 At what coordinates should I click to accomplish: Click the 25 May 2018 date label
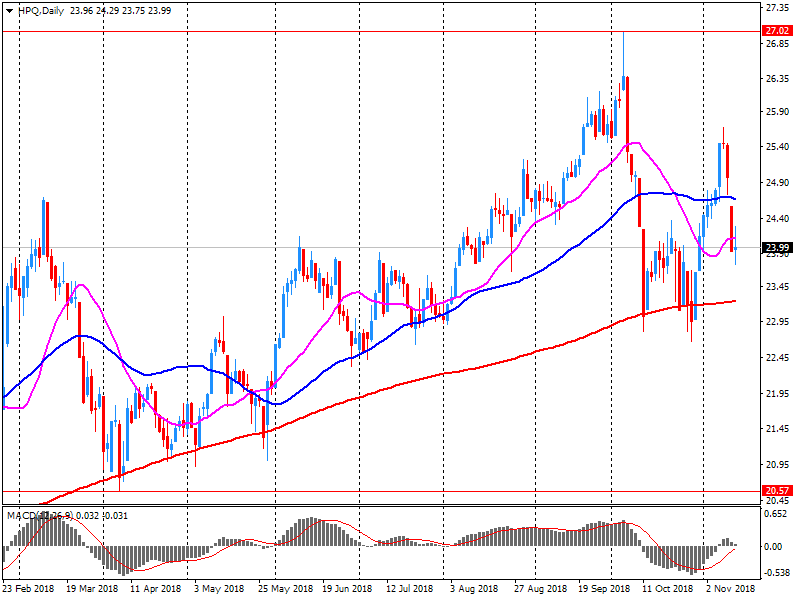(285, 589)
